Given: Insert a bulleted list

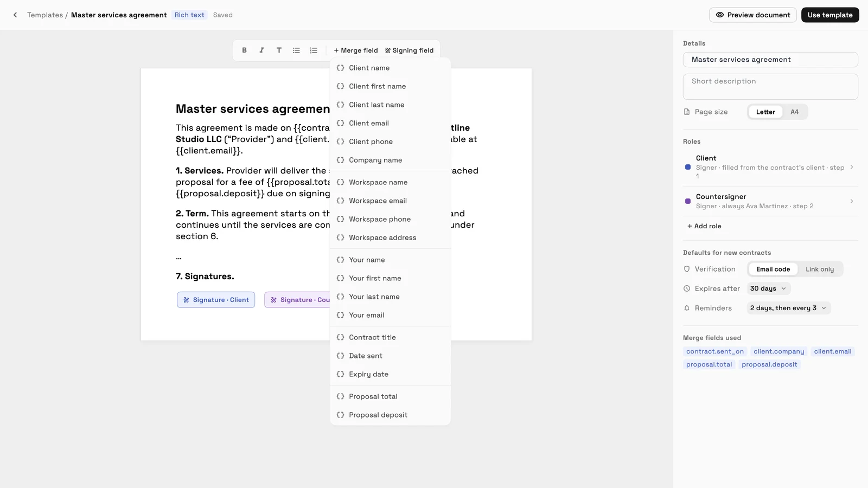Looking at the screenshot, I should [x=296, y=50].
